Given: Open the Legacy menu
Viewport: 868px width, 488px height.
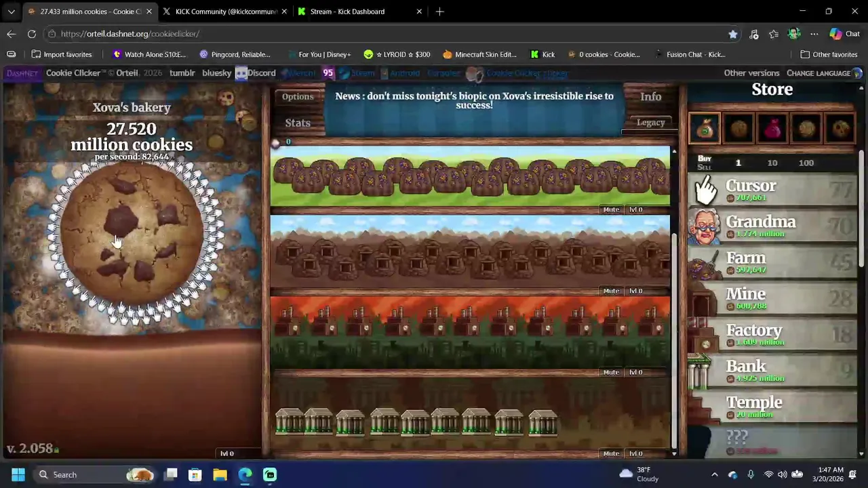Looking at the screenshot, I should (650, 123).
